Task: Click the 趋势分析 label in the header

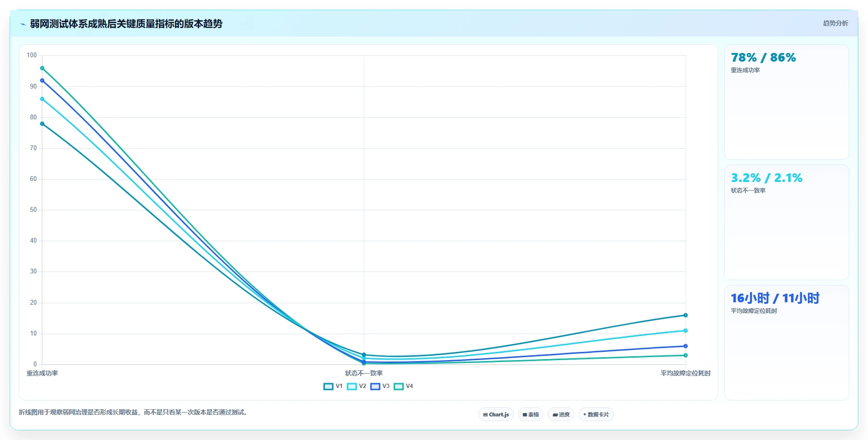Action: (x=835, y=23)
